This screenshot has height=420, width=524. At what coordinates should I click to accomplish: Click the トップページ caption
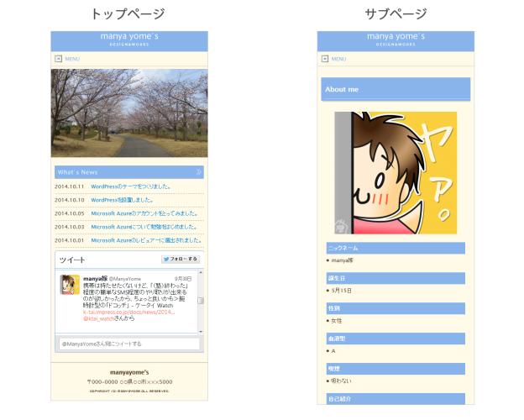coord(128,14)
